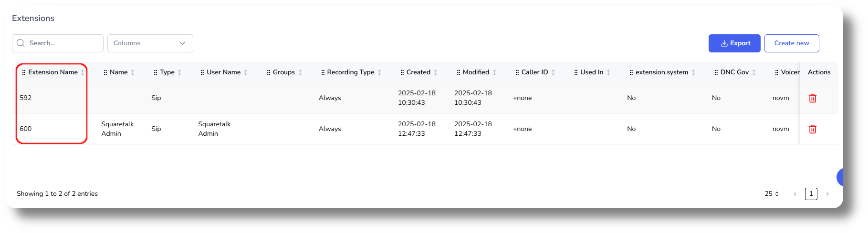Viewport: 868px width, 233px height.
Task: Focus the Search input field
Action: 63,43
